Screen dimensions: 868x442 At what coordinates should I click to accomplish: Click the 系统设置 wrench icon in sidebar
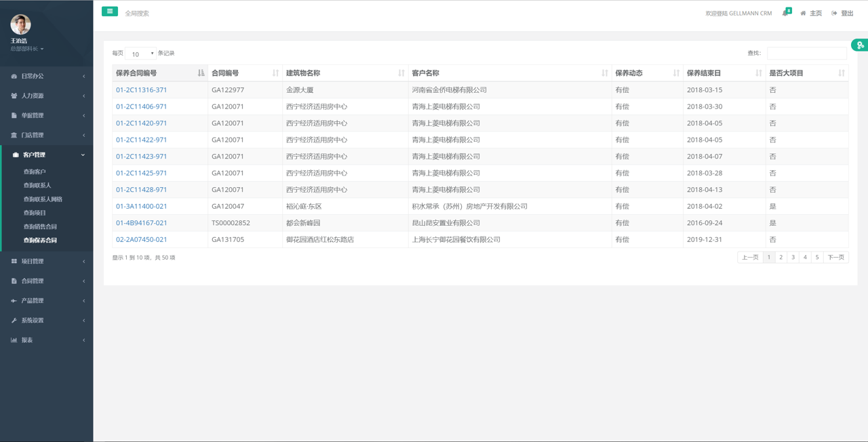click(15, 320)
